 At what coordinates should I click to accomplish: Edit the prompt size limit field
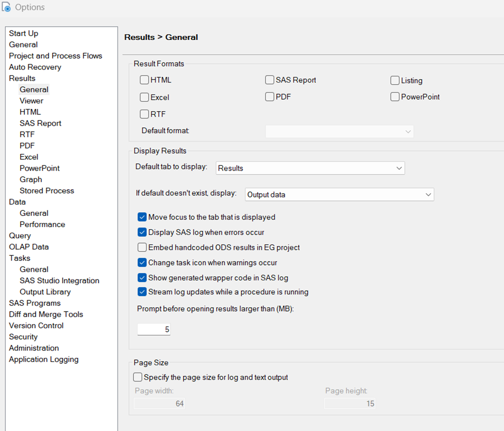(154, 329)
